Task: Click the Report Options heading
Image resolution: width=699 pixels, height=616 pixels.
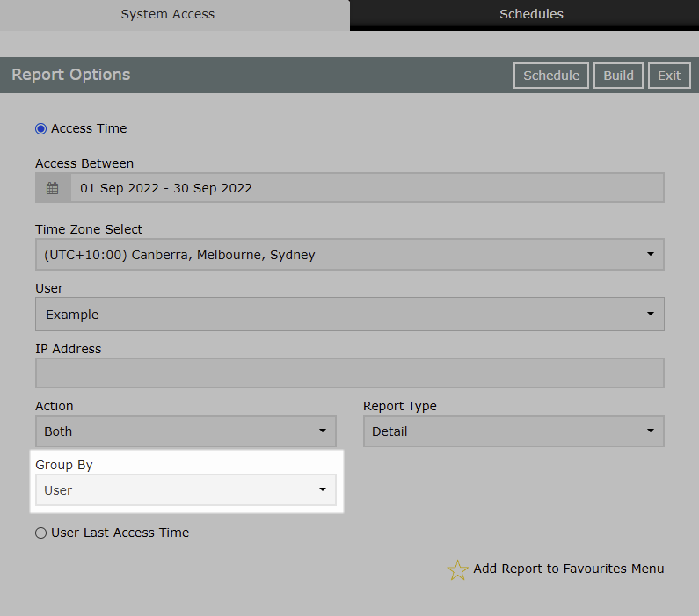Action: click(x=71, y=75)
